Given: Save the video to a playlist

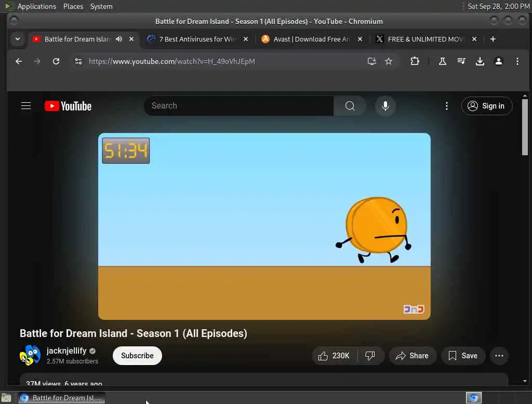Looking at the screenshot, I should [x=463, y=356].
